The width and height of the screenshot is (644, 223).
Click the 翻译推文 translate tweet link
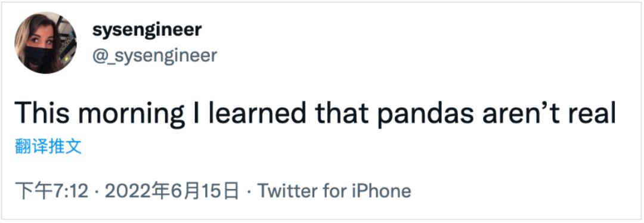[48, 147]
